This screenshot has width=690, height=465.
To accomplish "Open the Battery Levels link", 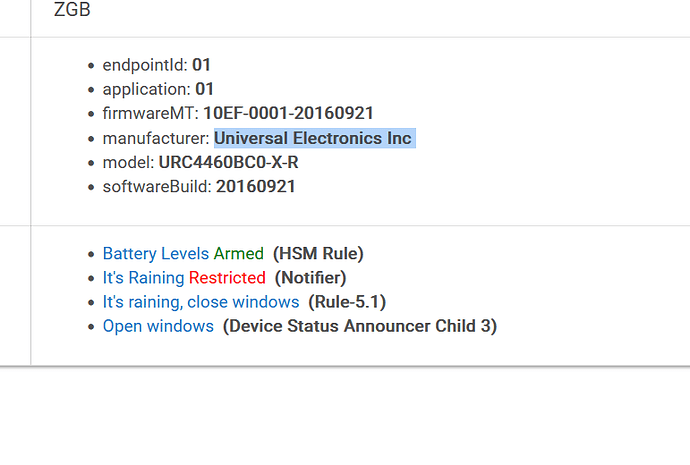I will [156, 253].
